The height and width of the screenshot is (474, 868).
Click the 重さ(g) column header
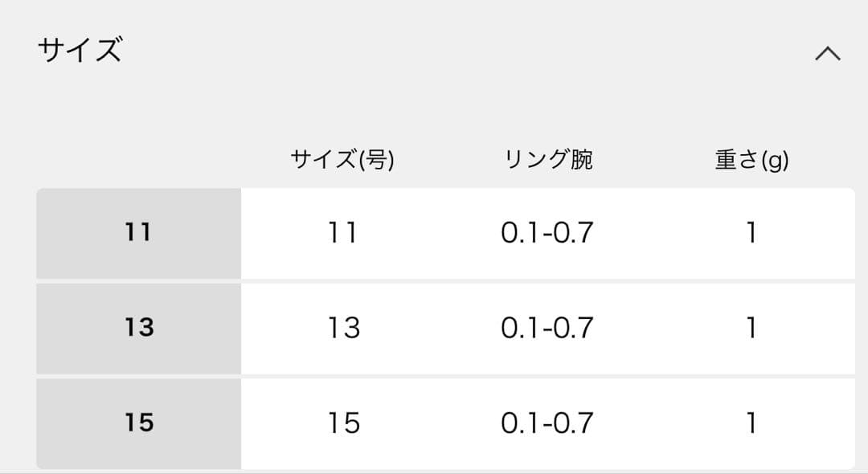[x=751, y=157]
